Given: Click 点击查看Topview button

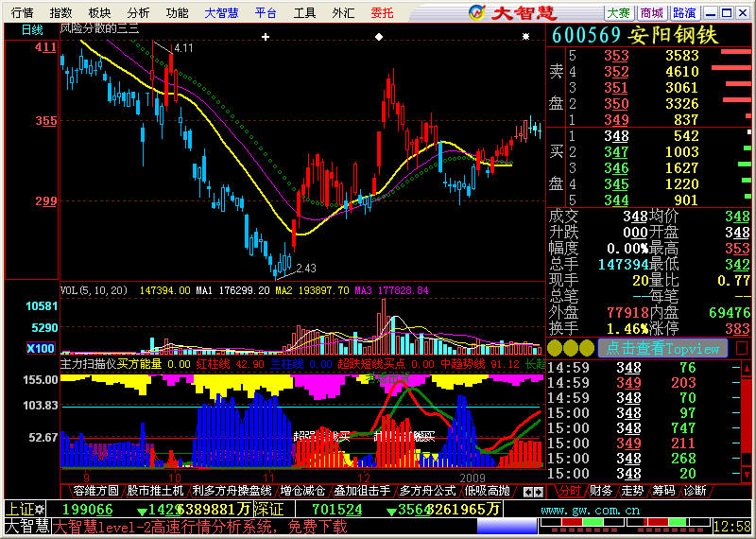Looking at the screenshot, I should (662, 348).
